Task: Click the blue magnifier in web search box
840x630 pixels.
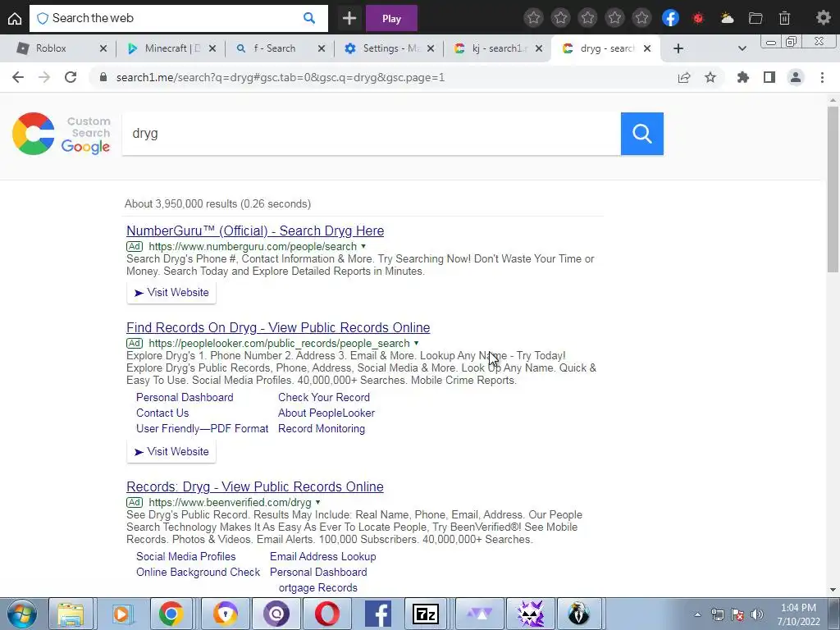Action: click(x=309, y=18)
